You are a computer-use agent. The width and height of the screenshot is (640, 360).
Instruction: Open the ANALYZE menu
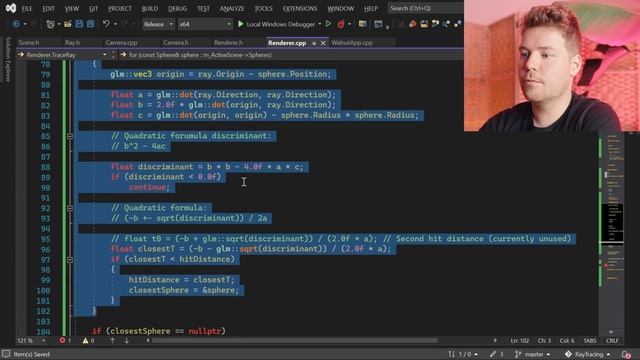pos(232,9)
